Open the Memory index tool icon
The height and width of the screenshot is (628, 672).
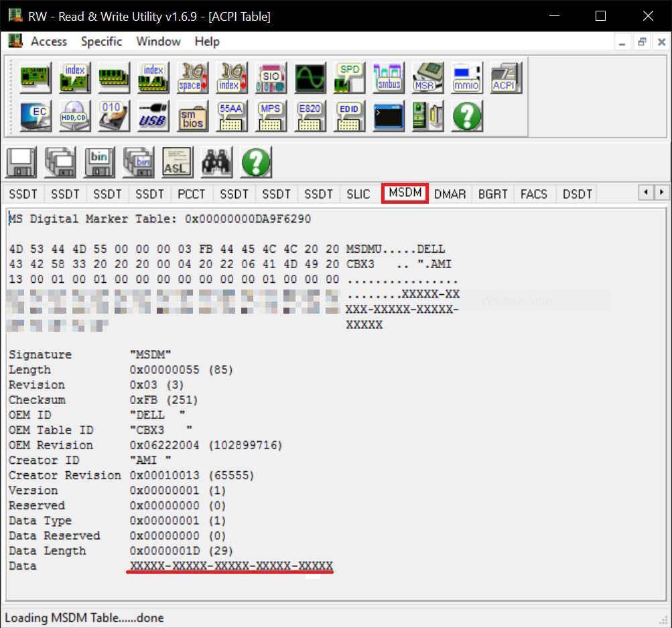click(153, 77)
